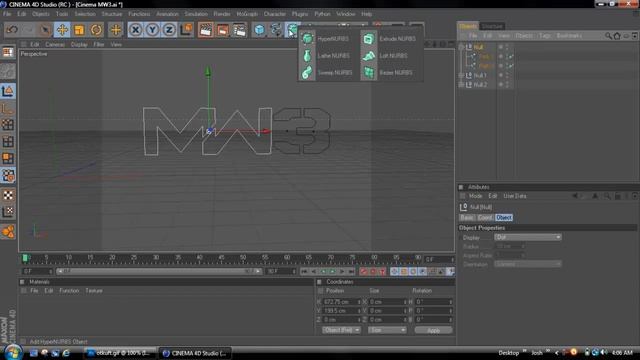Screen dimensions: 640x360
Task: Select the Live Selection arrow tool
Action: pos(45,29)
